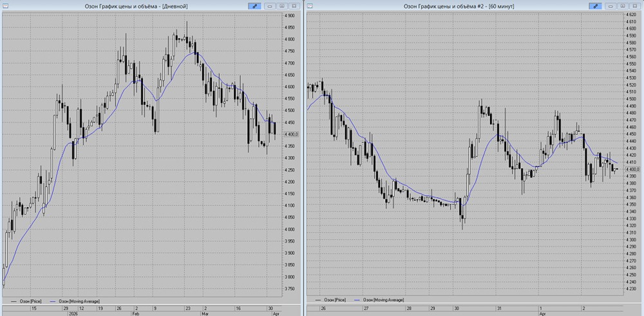Select the 'Озон [Moving Average]' legend entry in the 60 минут chart
Screen dimensions: 644x316
pos(379,300)
